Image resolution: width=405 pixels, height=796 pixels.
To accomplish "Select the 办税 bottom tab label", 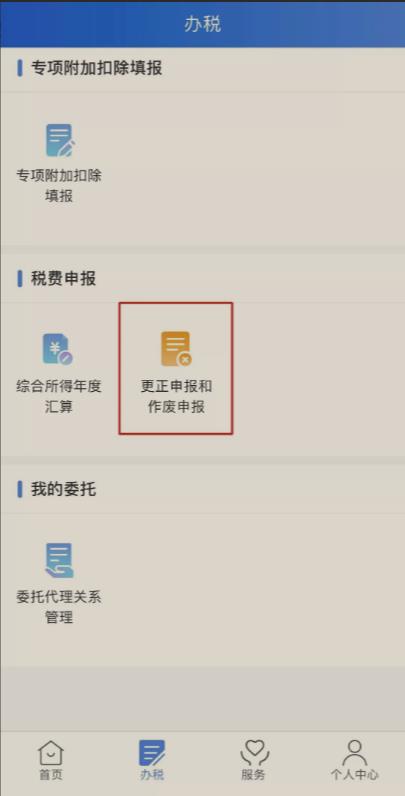I will (152, 775).
